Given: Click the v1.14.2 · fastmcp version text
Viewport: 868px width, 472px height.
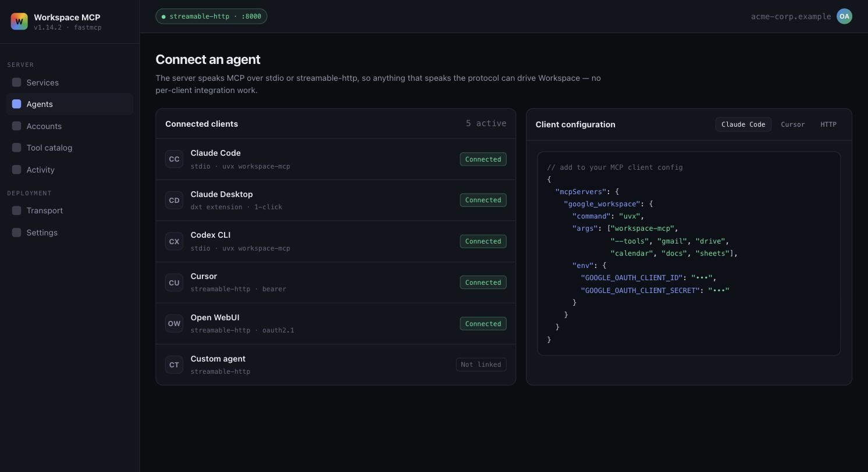Looking at the screenshot, I should pos(67,27).
